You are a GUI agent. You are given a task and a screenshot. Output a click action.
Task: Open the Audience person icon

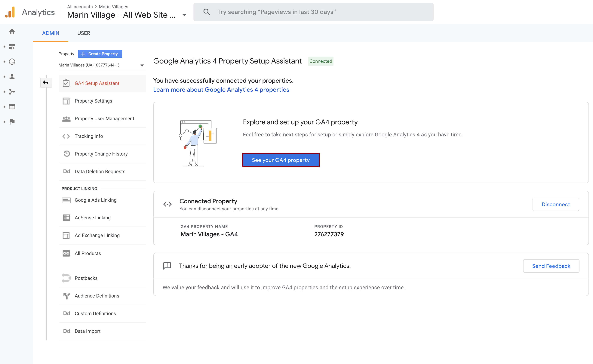tap(12, 77)
